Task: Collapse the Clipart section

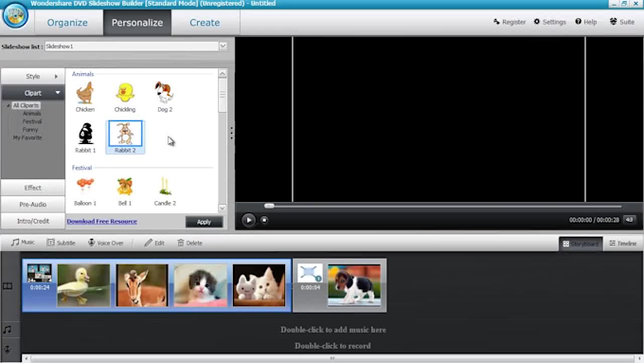Action: point(33,93)
